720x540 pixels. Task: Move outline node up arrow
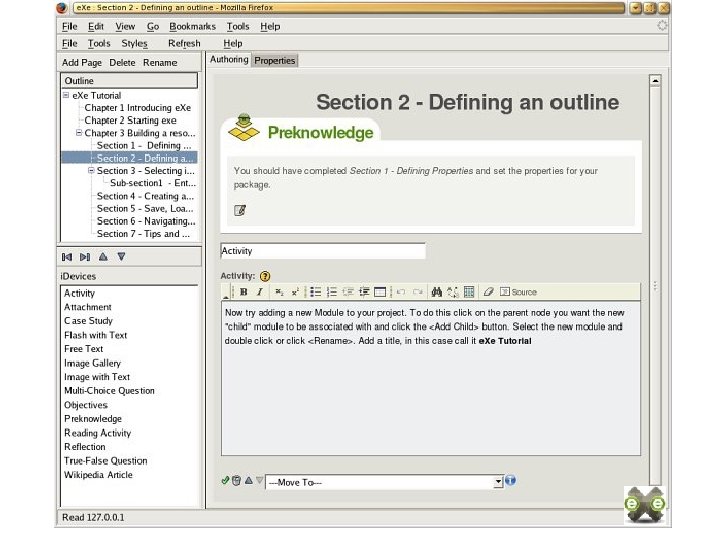pos(103,257)
